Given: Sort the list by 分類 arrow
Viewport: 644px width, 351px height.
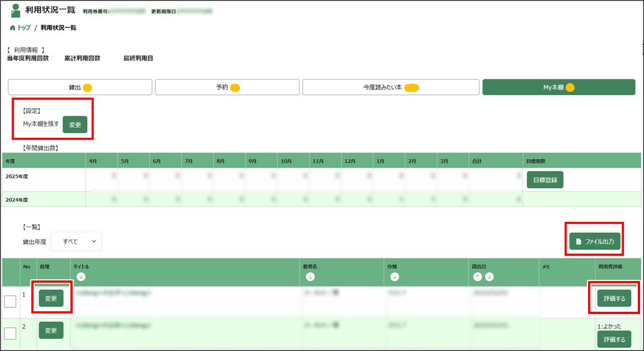Looking at the screenshot, I should tap(395, 277).
